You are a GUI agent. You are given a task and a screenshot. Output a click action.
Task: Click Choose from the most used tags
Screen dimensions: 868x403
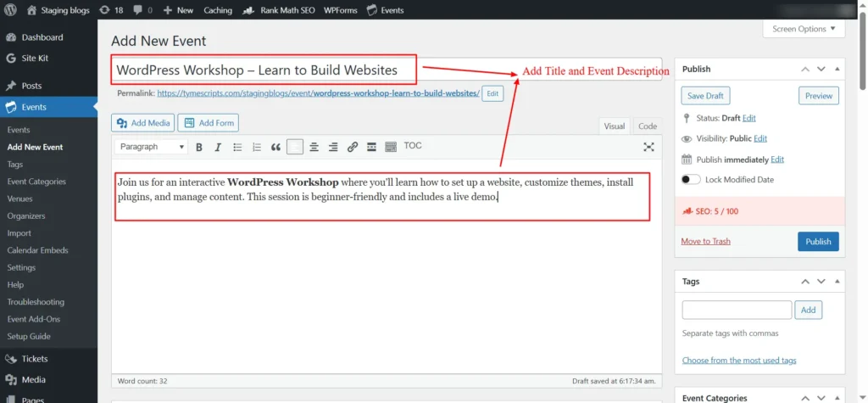[x=739, y=361]
